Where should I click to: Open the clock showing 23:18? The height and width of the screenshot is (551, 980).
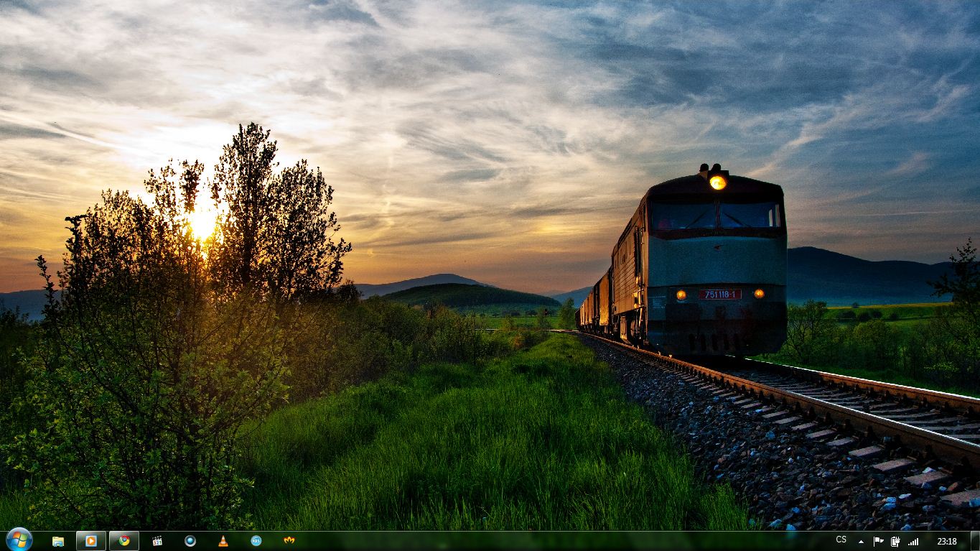point(946,542)
